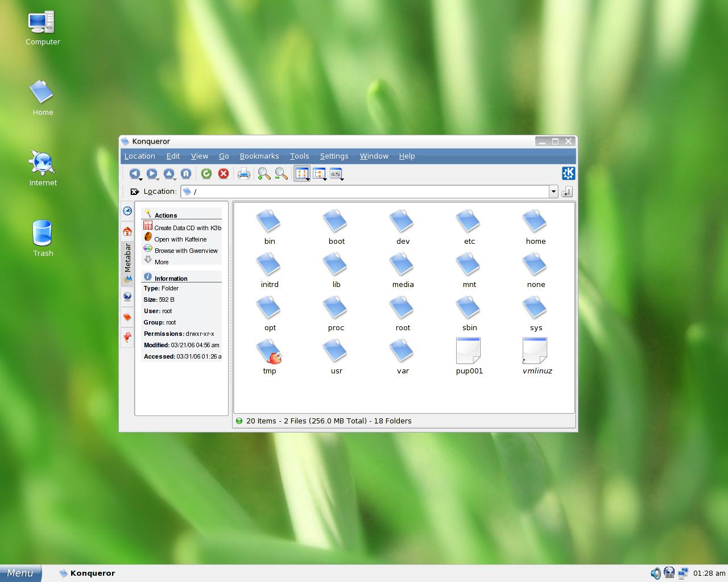The width and height of the screenshot is (728, 582).
Task: Open the Help menu
Action: coord(407,156)
